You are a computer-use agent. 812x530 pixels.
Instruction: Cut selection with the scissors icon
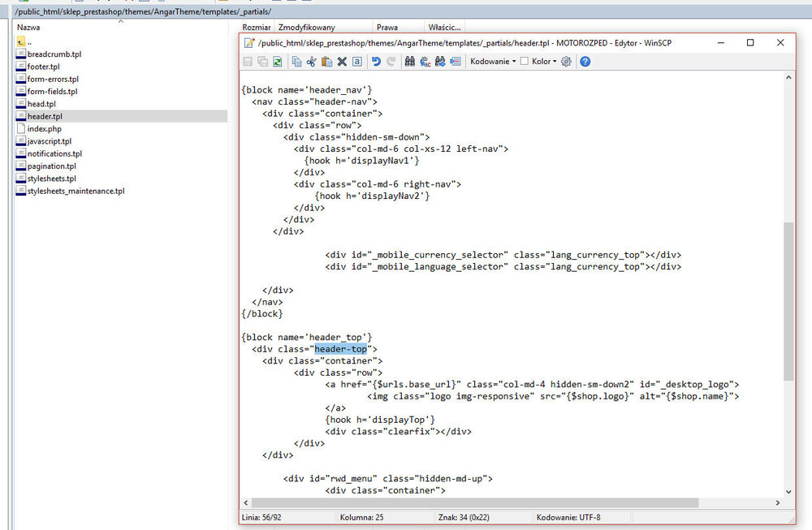(312, 62)
